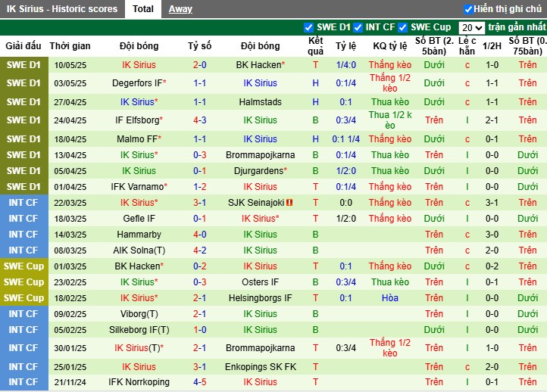This screenshot has height=392, width=547.
Task: Open Silkeborg IF(T) team link
Action: (139, 330)
